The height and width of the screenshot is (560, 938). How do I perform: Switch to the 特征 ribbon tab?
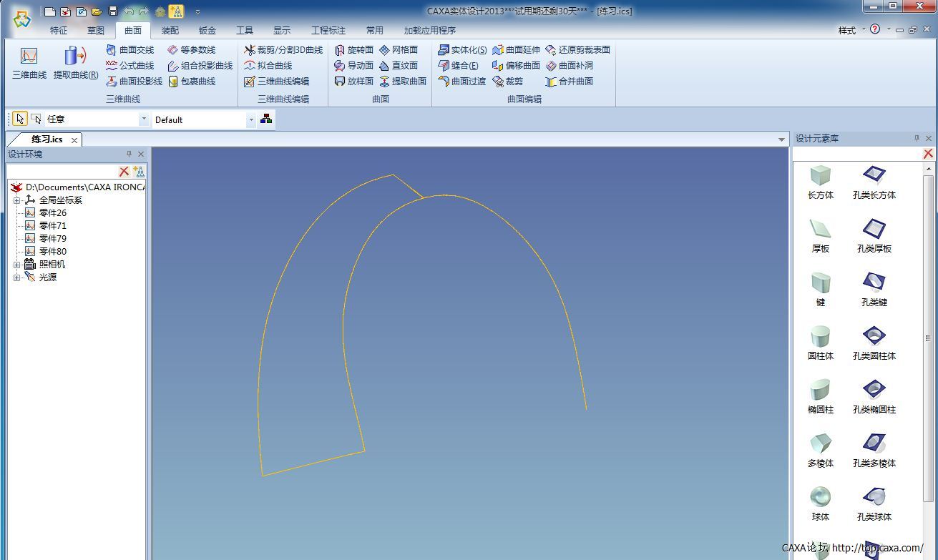[59, 30]
